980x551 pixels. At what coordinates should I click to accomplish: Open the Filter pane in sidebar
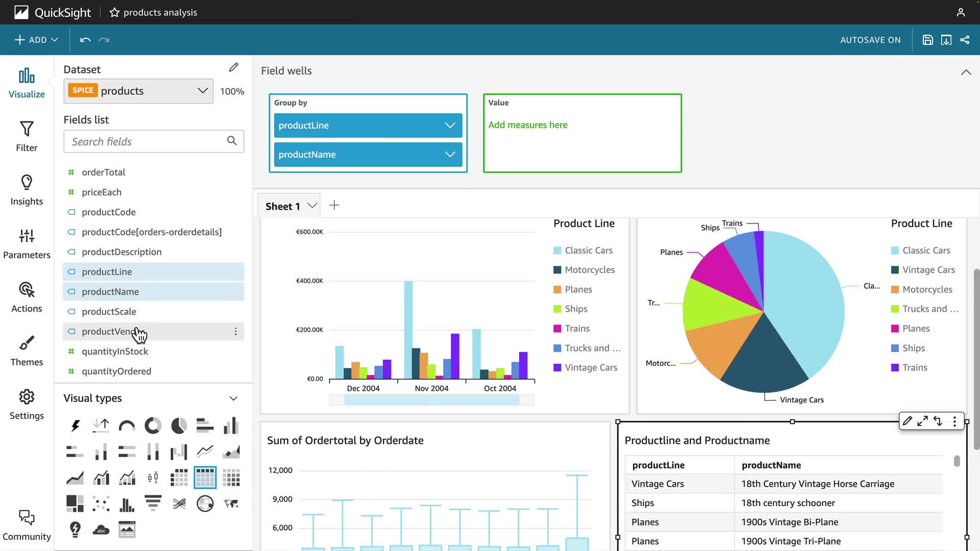pos(27,136)
